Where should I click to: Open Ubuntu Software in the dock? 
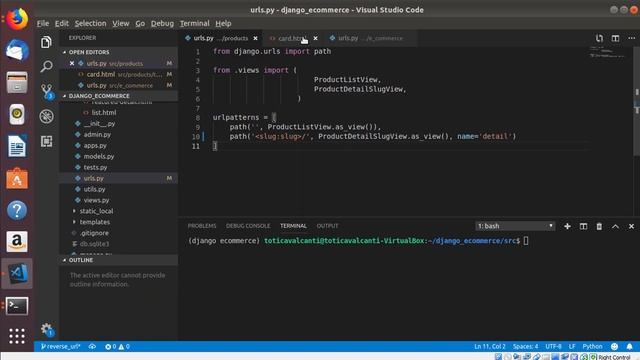(17, 178)
